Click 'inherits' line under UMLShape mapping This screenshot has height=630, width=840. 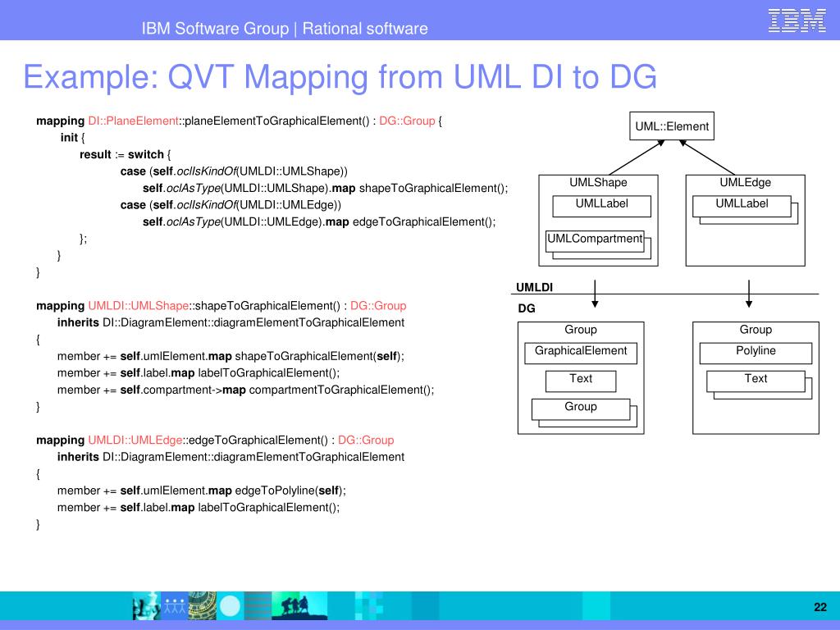point(231,322)
